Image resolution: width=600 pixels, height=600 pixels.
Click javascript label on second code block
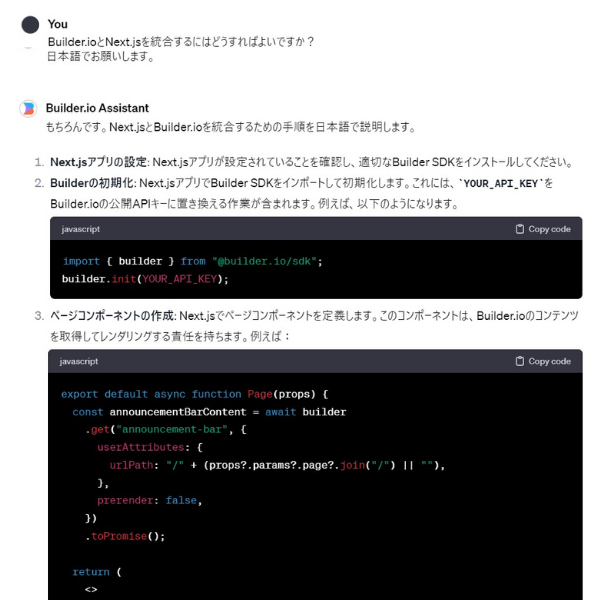(x=78, y=361)
